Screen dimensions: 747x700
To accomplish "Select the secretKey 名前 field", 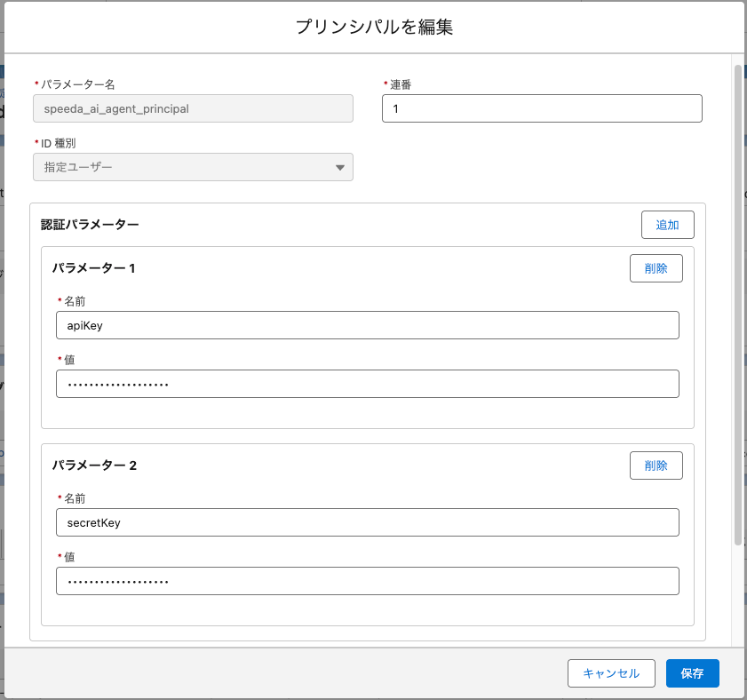I will pyautogui.click(x=367, y=522).
